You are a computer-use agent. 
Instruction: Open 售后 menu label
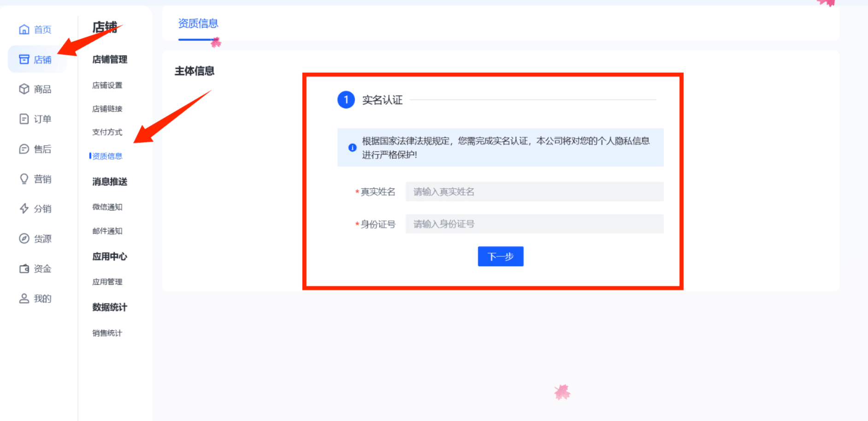[42, 149]
